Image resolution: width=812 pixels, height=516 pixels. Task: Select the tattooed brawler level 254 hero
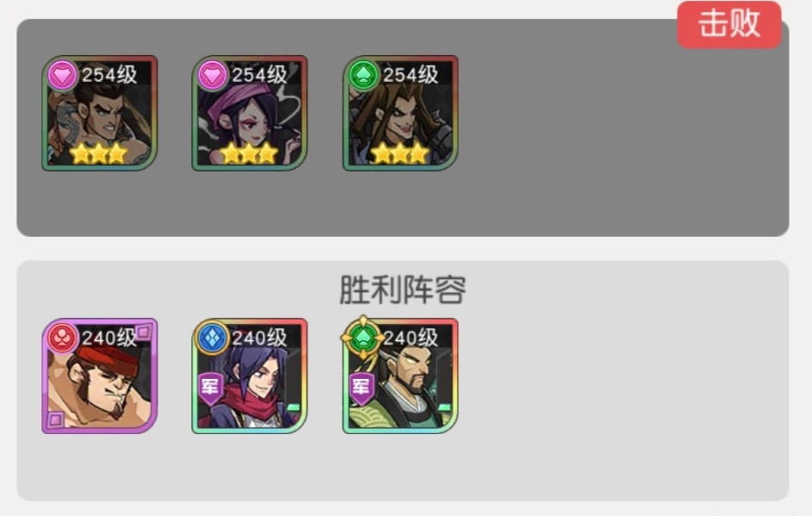pos(99,113)
